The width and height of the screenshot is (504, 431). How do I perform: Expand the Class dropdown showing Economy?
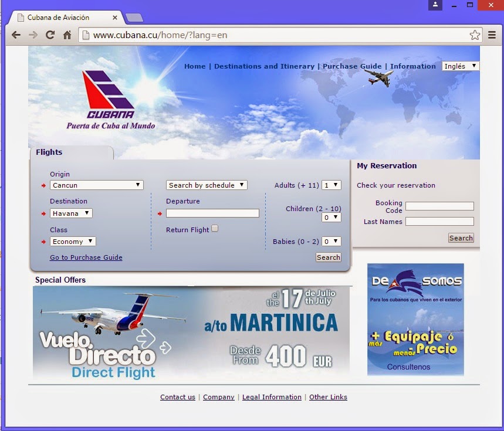[x=73, y=242]
